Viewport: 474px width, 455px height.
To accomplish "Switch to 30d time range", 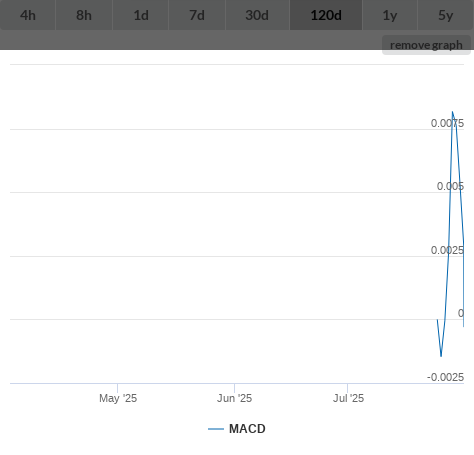I will tap(257, 15).
